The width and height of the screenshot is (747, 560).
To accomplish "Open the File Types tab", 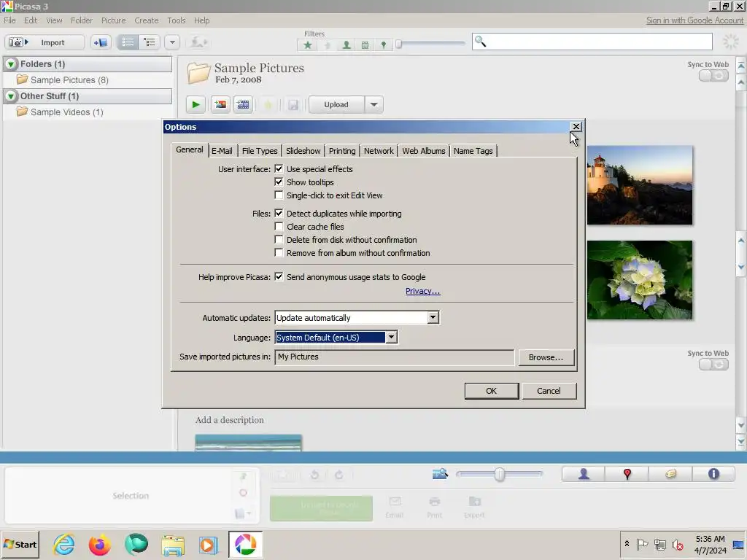I will (x=260, y=151).
